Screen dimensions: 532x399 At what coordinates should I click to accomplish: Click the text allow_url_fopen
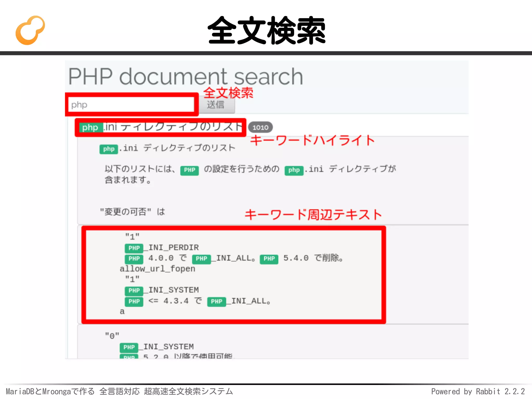pyautogui.click(x=157, y=269)
